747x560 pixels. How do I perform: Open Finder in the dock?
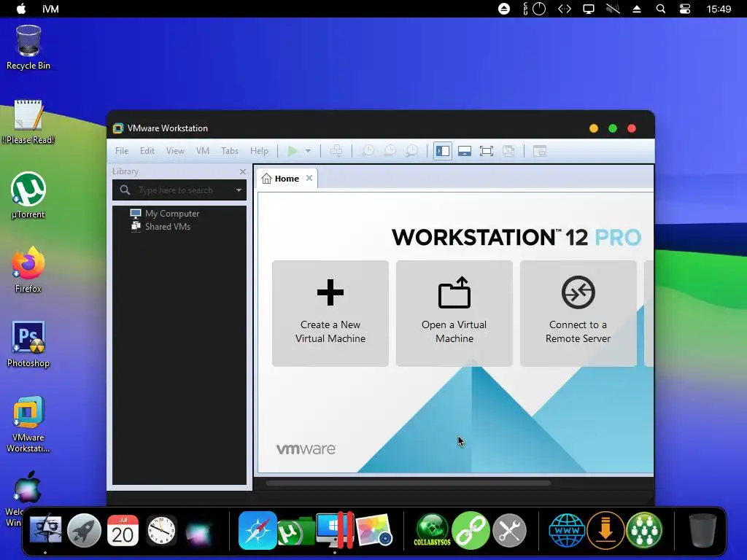(x=45, y=530)
